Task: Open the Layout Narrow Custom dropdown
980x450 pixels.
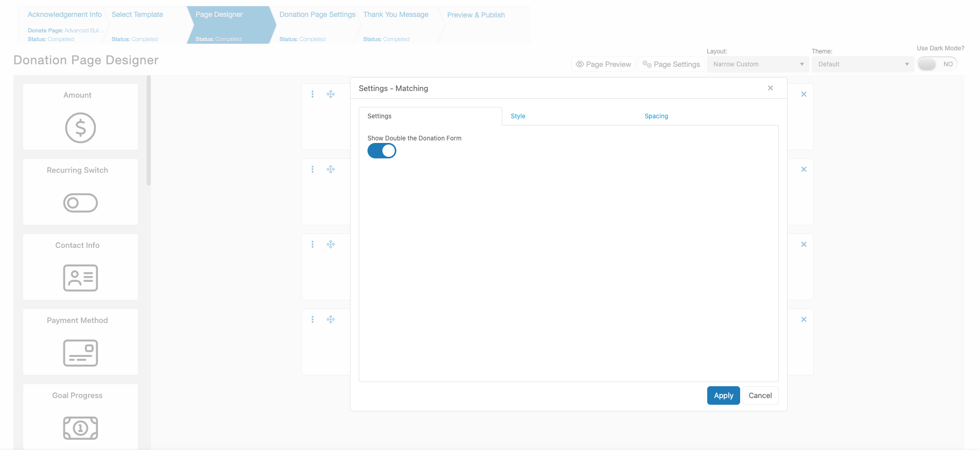Action: point(758,64)
